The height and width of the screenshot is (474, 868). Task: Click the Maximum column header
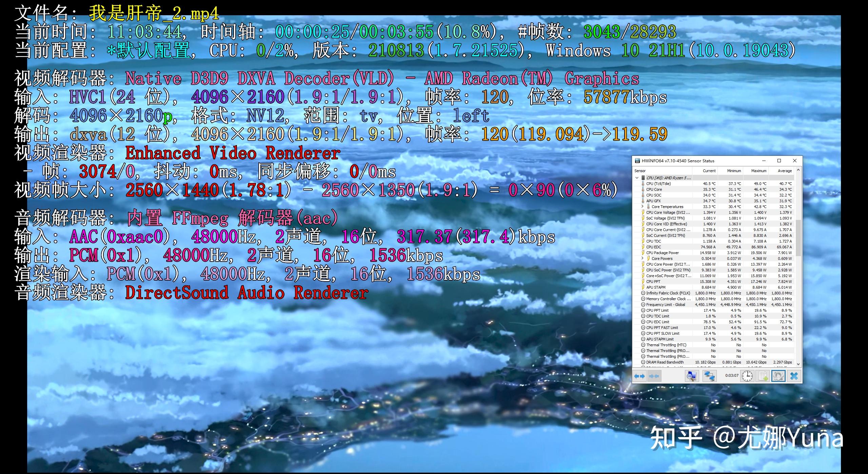point(756,171)
